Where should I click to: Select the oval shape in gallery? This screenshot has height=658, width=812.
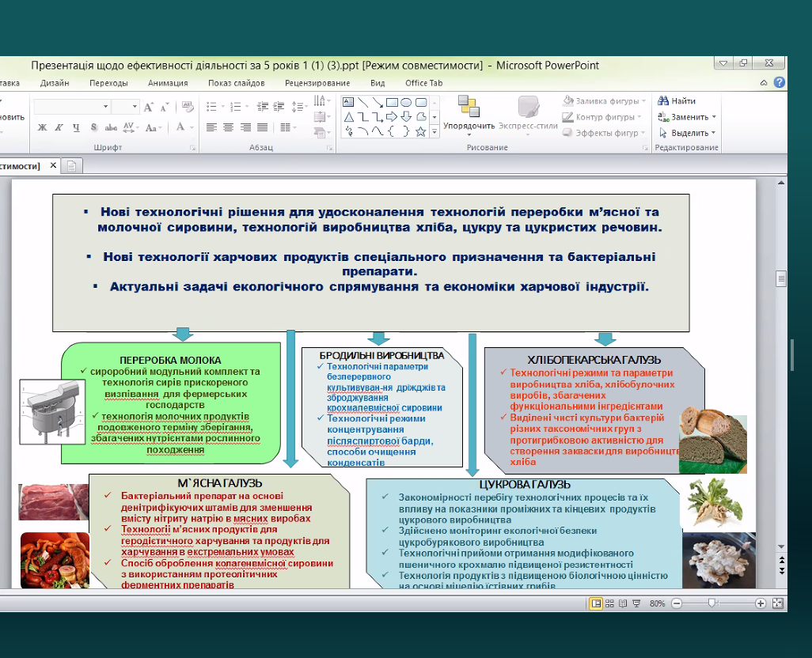click(405, 102)
